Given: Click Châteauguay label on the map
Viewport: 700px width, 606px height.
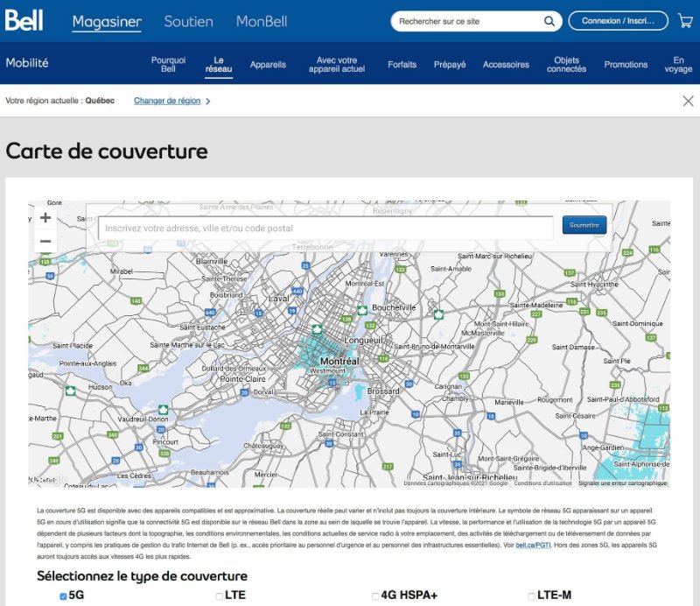Looking at the screenshot, I should 263,446.
